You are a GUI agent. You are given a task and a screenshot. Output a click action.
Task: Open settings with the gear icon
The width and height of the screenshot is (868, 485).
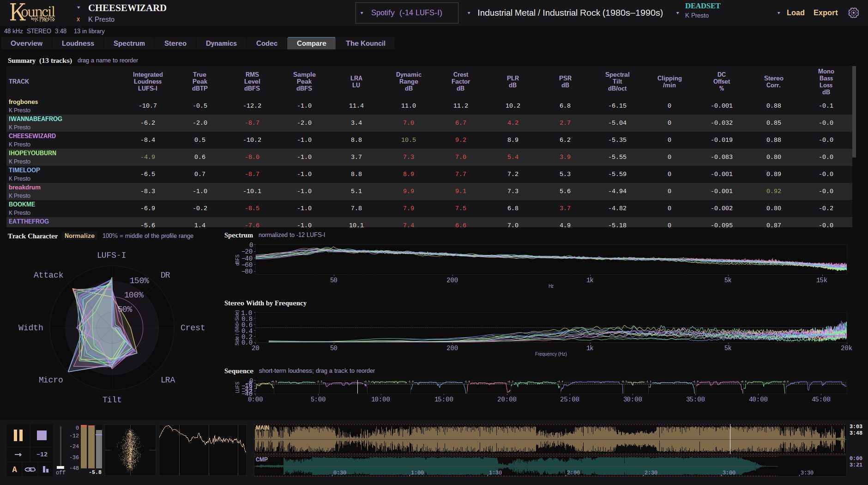pyautogui.click(x=854, y=13)
